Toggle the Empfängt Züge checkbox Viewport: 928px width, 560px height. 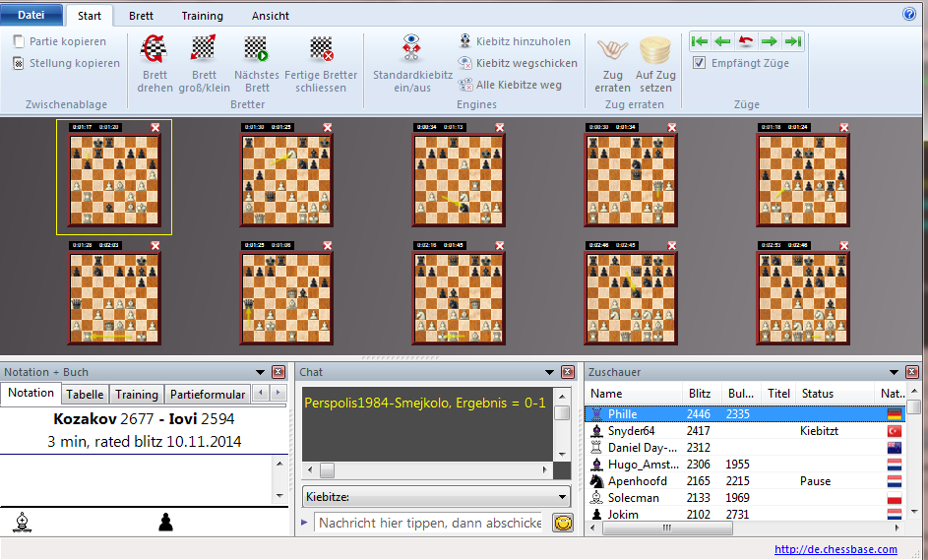(x=699, y=63)
